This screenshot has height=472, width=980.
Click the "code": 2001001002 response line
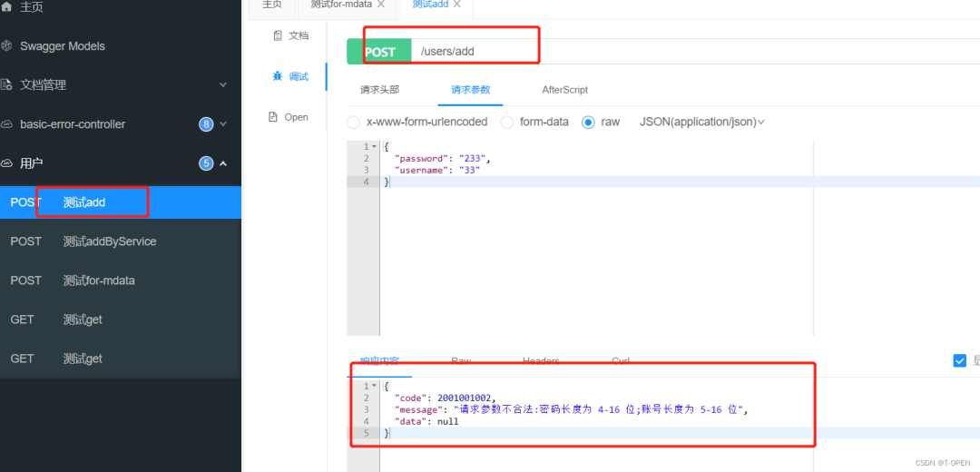click(x=445, y=398)
